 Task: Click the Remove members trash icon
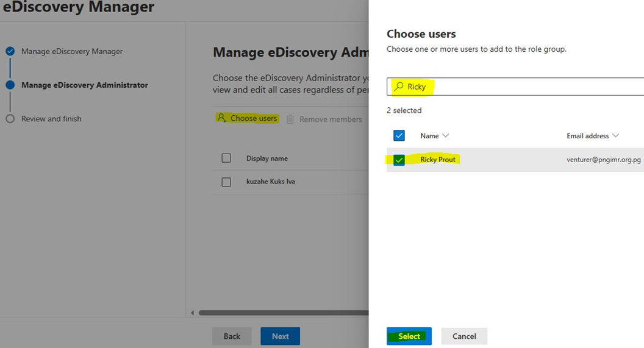(290, 119)
